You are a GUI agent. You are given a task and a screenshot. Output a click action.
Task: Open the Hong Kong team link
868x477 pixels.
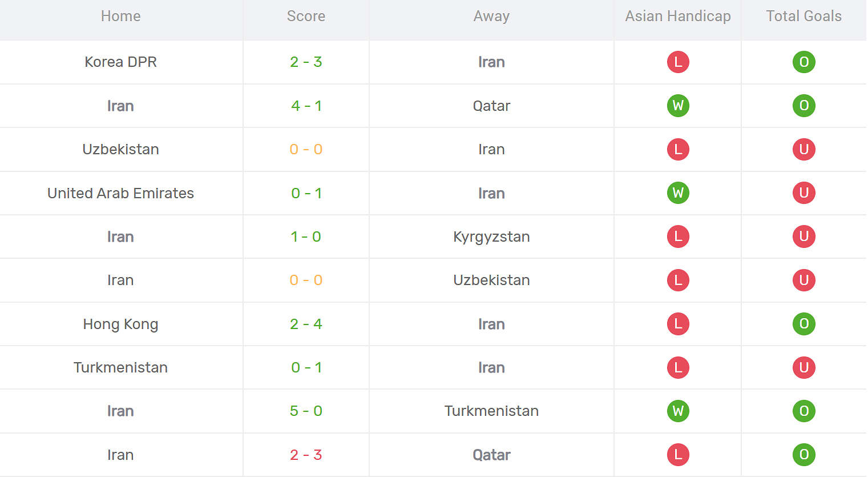120,324
